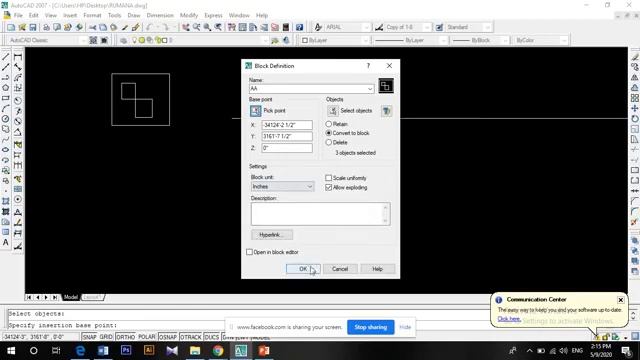The image size is (640, 360).
Task: Click the Rotate tool in modify toolbar
Action: [x=635, y=119]
